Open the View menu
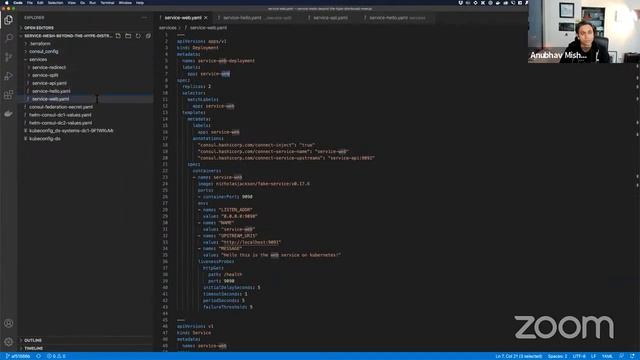 coord(71,2)
